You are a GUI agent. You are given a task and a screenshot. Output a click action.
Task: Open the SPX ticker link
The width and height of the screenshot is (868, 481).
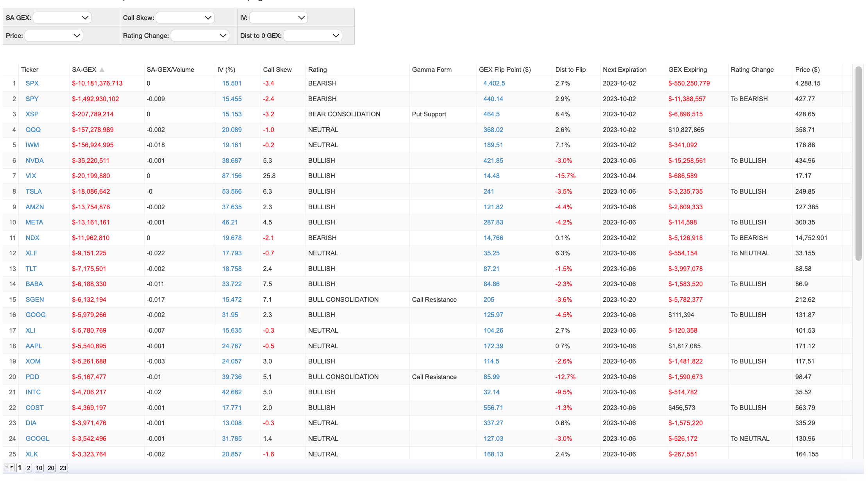(32, 83)
